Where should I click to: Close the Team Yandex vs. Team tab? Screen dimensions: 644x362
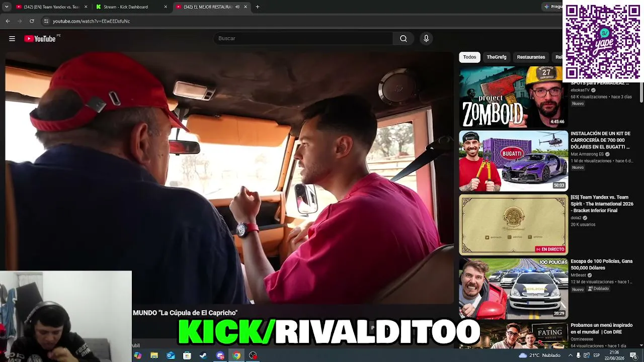86,7
